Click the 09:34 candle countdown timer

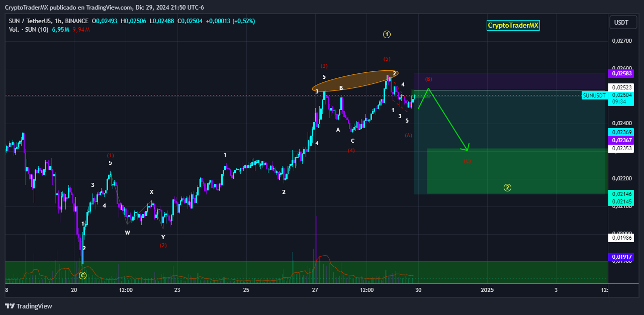pos(619,101)
